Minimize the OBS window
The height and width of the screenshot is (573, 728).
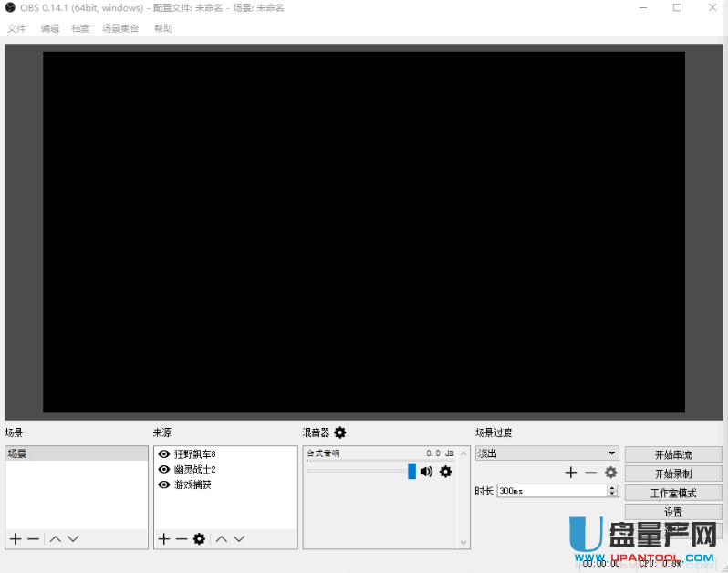click(643, 8)
